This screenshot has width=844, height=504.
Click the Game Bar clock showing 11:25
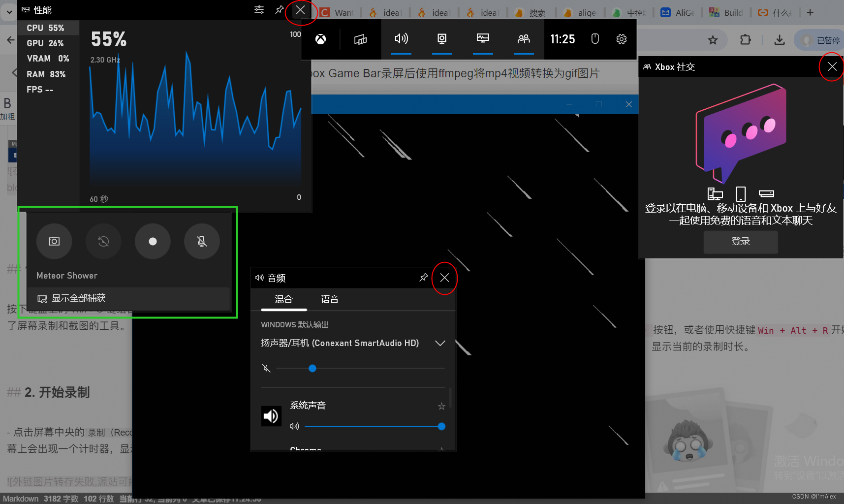[563, 39]
